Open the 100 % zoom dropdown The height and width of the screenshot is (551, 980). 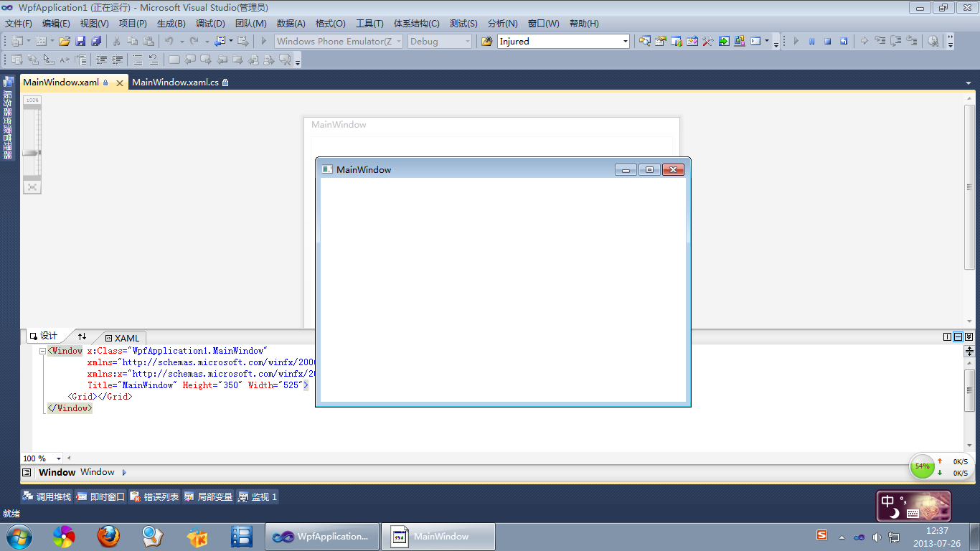click(x=59, y=458)
